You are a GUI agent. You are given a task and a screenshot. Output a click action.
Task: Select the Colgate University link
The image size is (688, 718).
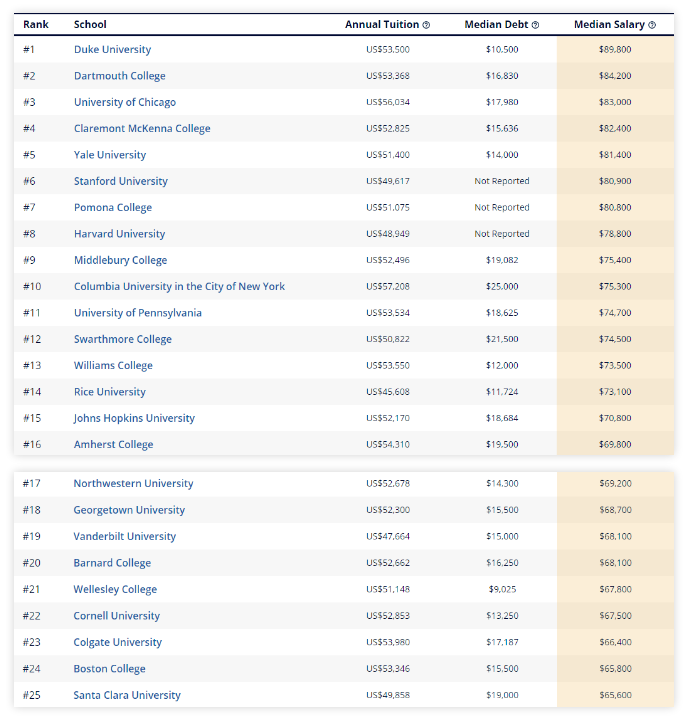pos(118,642)
